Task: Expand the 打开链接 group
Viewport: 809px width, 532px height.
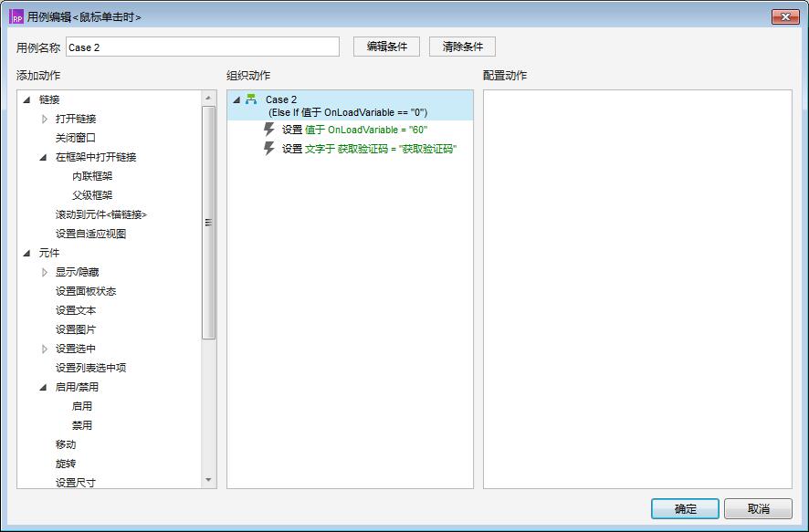Action: [x=45, y=119]
